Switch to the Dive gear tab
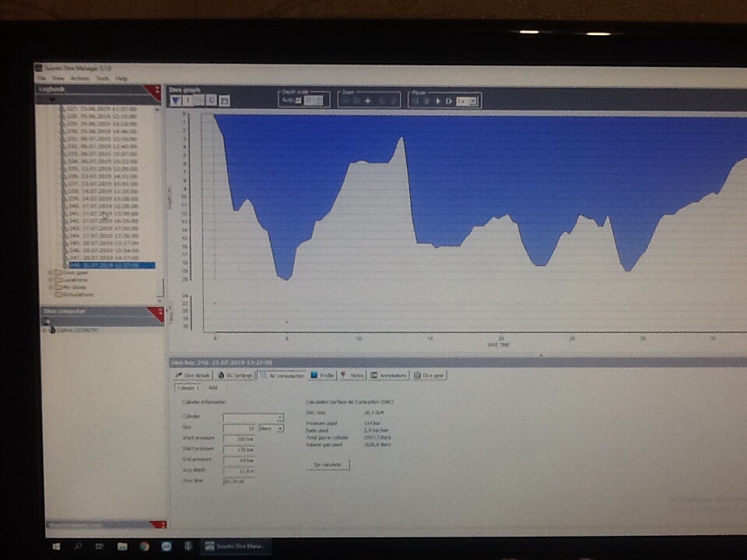 point(429,375)
